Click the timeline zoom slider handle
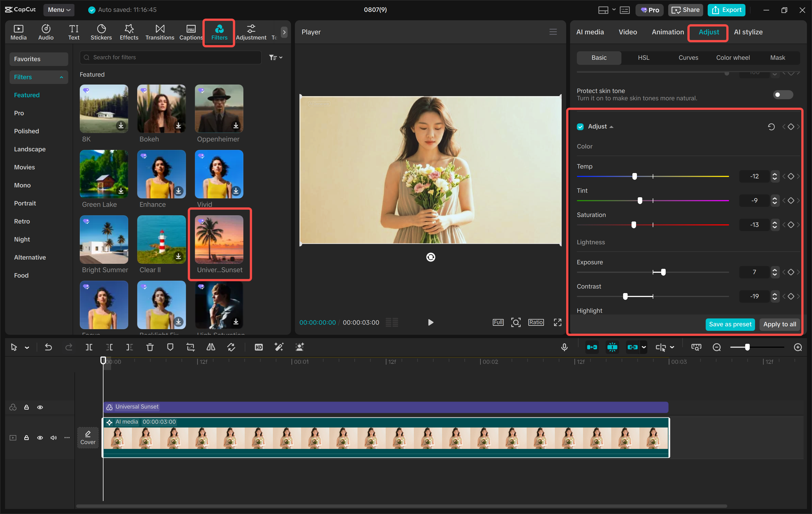The width and height of the screenshot is (812, 514). (747, 347)
